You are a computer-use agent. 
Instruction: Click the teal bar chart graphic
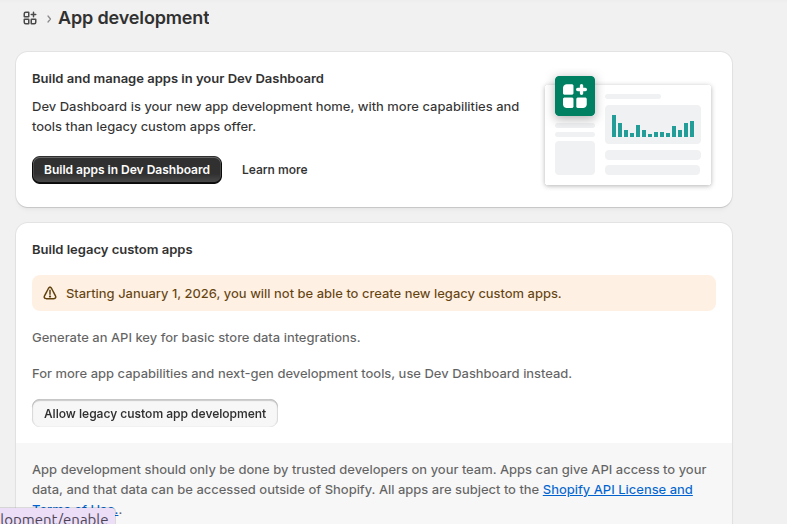pos(652,126)
